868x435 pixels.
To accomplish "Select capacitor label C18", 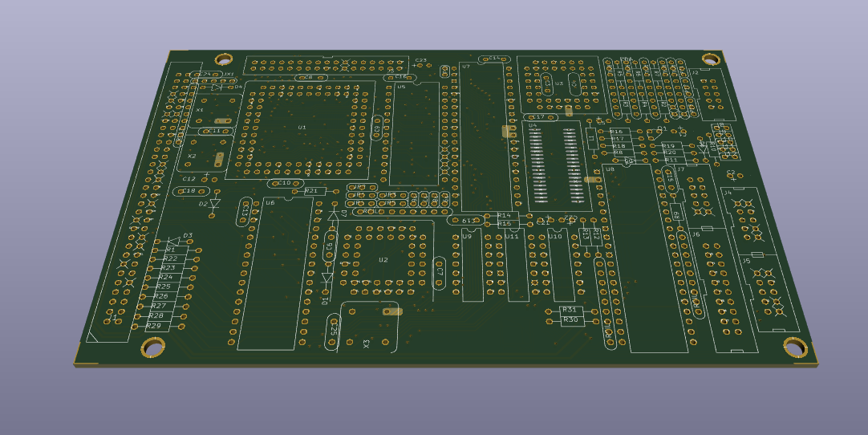I will tap(189, 191).
